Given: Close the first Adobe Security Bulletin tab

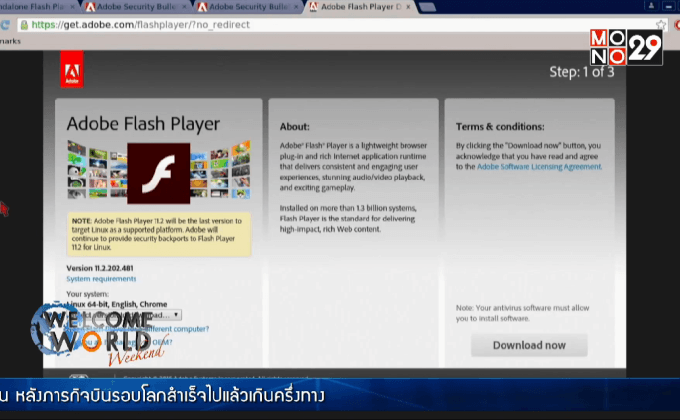Looking at the screenshot, I should click(x=184, y=7).
